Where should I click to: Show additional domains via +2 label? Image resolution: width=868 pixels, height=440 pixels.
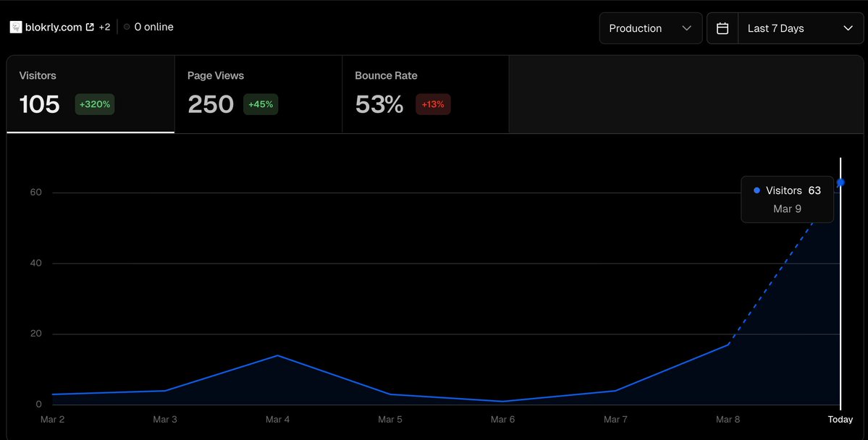pyautogui.click(x=105, y=27)
